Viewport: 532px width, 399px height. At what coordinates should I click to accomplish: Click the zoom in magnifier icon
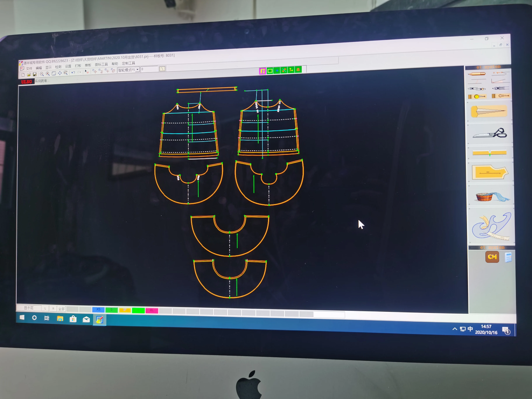point(48,74)
